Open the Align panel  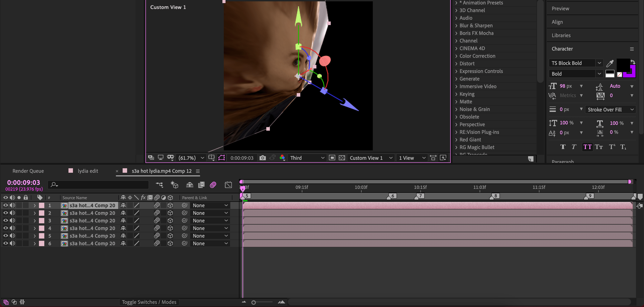[557, 22]
